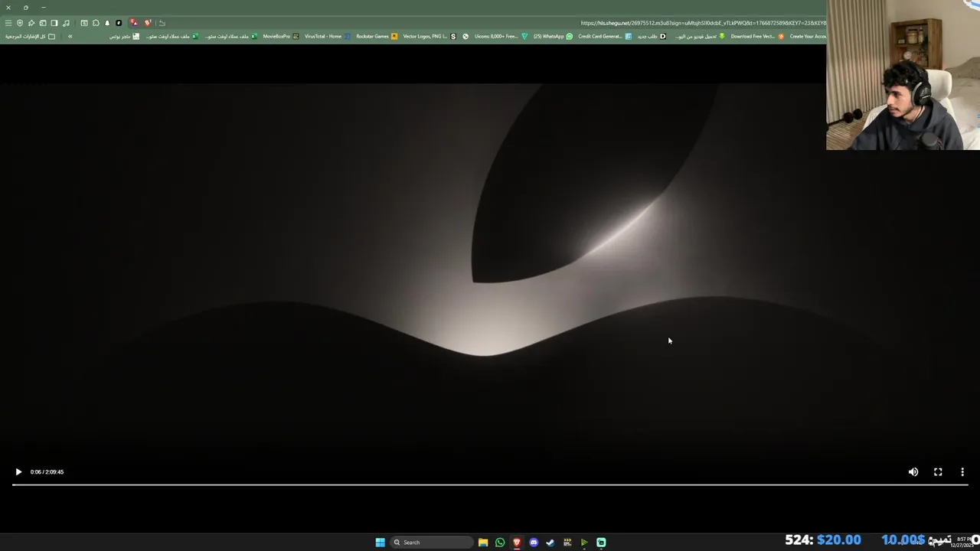
Task: Open the (25) WhatsApp bookmark
Action: pos(553,36)
